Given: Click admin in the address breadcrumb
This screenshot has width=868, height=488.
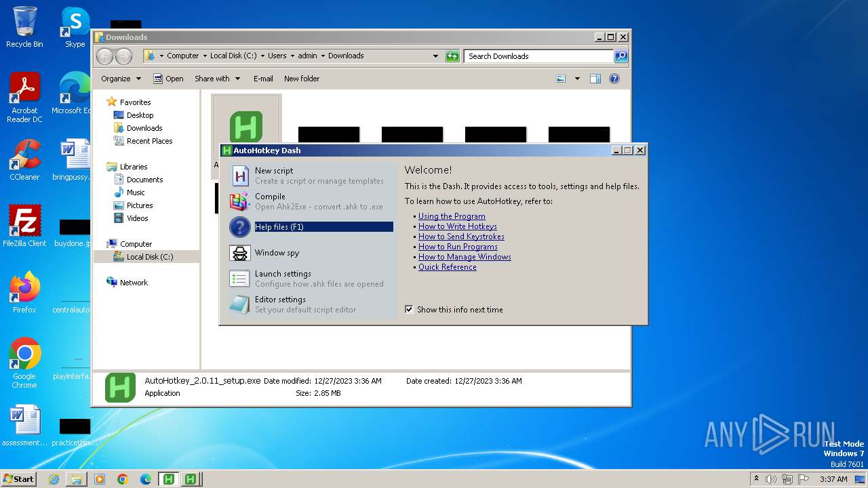Looking at the screenshot, I should point(307,56).
